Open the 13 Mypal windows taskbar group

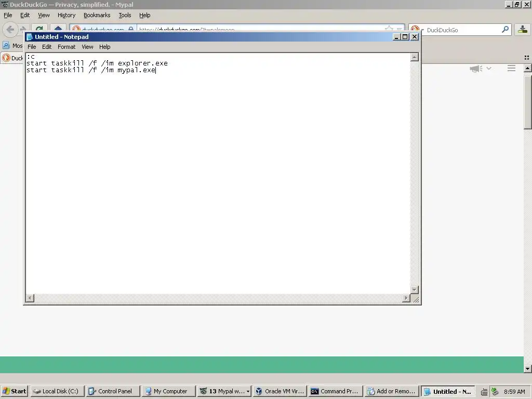(x=224, y=391)
